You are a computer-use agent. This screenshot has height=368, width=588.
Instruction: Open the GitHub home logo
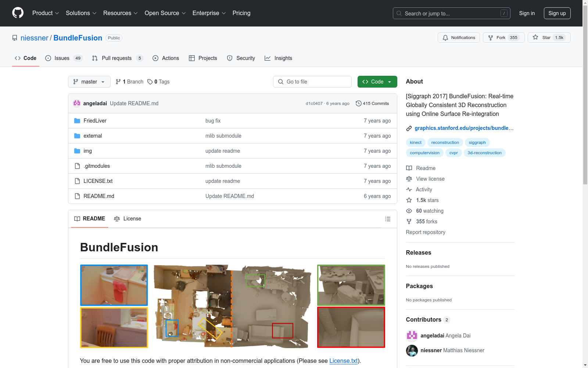click(18, 13)
